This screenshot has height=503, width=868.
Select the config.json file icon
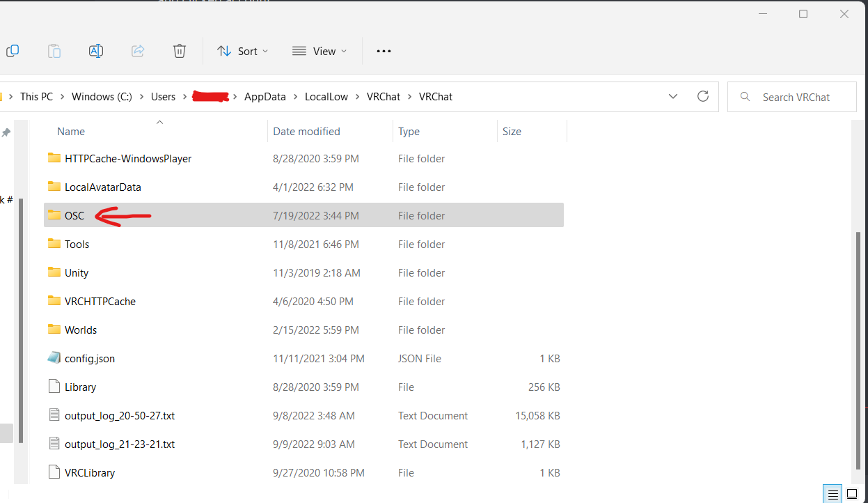pos(54,358)
